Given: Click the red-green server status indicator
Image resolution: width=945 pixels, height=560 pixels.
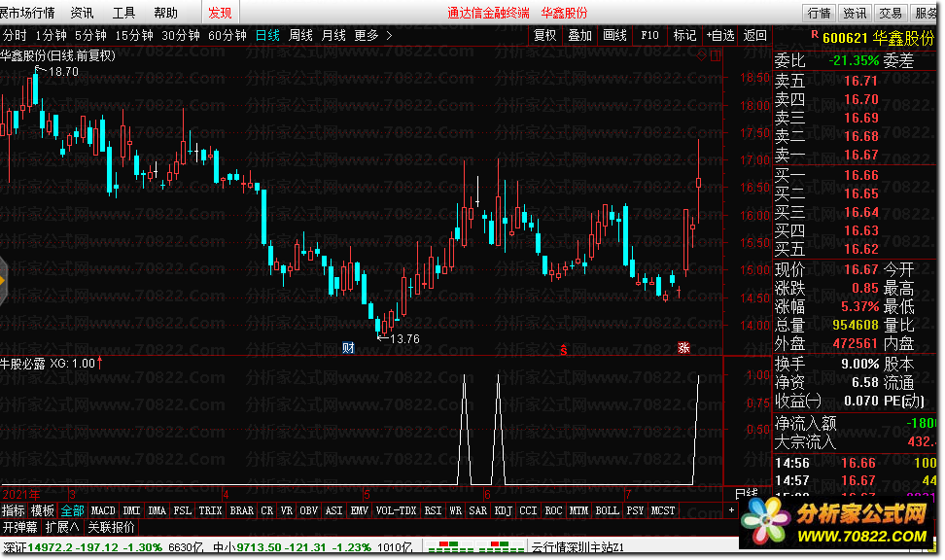Looking at the screenshot, I should point(474,546).
